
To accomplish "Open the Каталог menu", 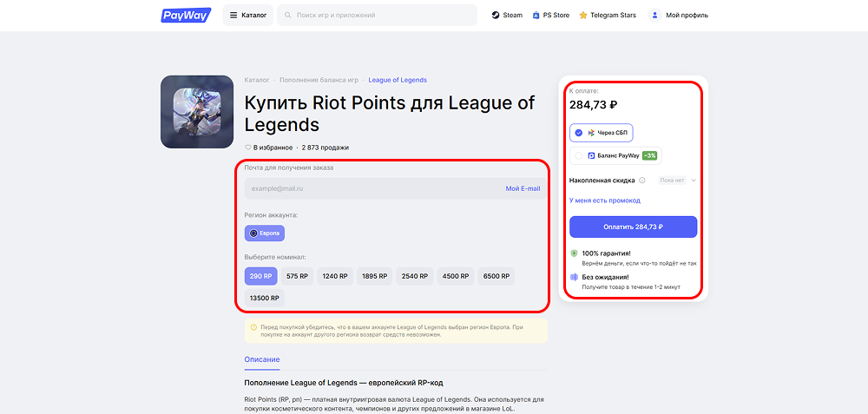I will 248,15.
